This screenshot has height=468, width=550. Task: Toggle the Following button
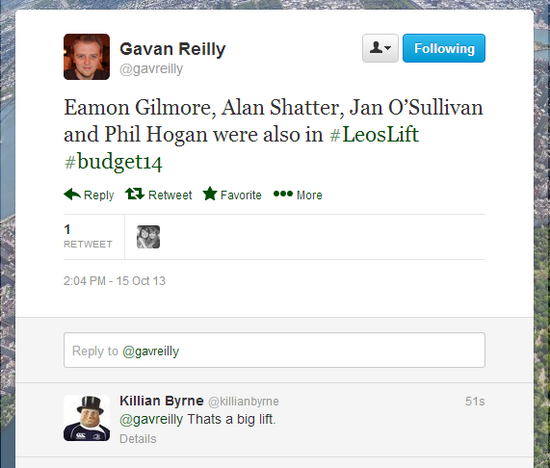pos(444,48)
